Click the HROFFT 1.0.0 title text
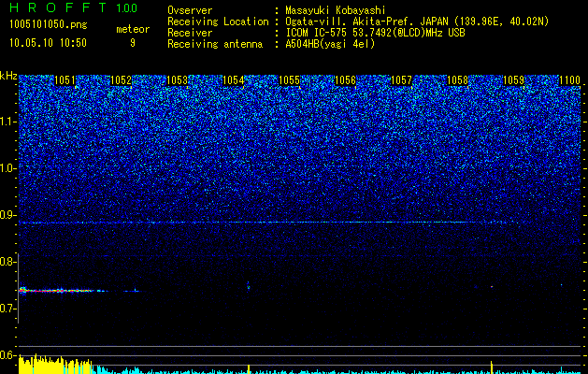Screen dimensions: 588x374 [x=74, y=7]
